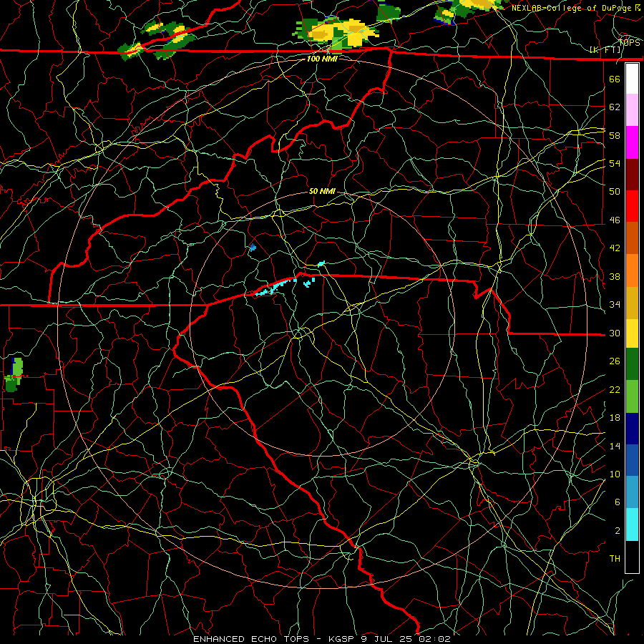Viewport: 644px width, 644px height.
Task: Select the 30 scale label
Action: [x=615, y=333]
